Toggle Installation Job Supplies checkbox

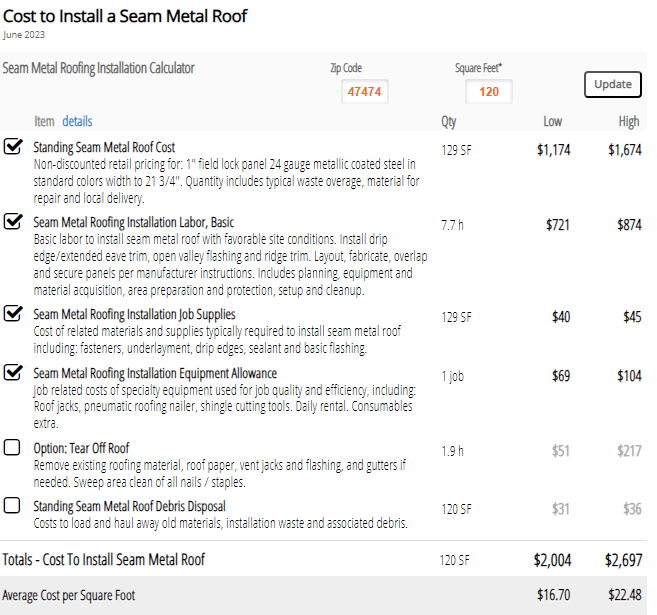click(13, 314)
